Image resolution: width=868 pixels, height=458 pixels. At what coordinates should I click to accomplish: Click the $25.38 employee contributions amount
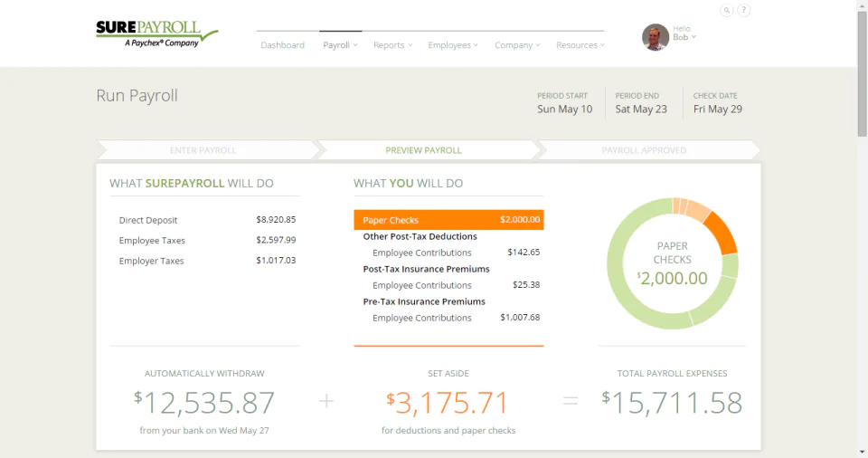pos(526,285)
